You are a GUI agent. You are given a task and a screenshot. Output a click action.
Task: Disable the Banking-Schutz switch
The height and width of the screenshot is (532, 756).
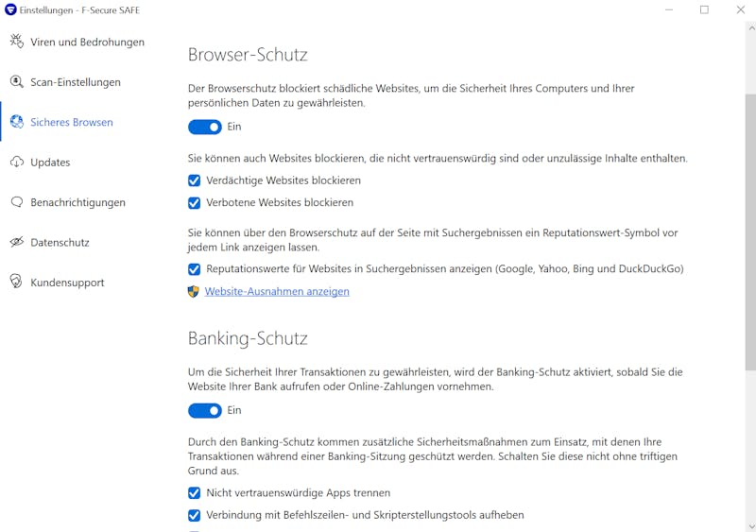pyautogui.click(x=204, y=410)
